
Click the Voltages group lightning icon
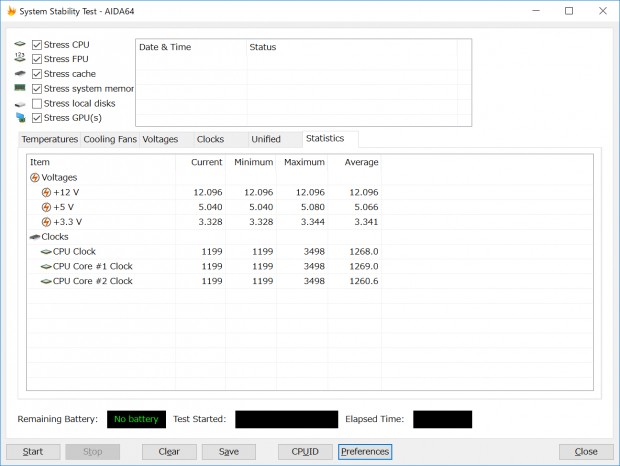35,177
